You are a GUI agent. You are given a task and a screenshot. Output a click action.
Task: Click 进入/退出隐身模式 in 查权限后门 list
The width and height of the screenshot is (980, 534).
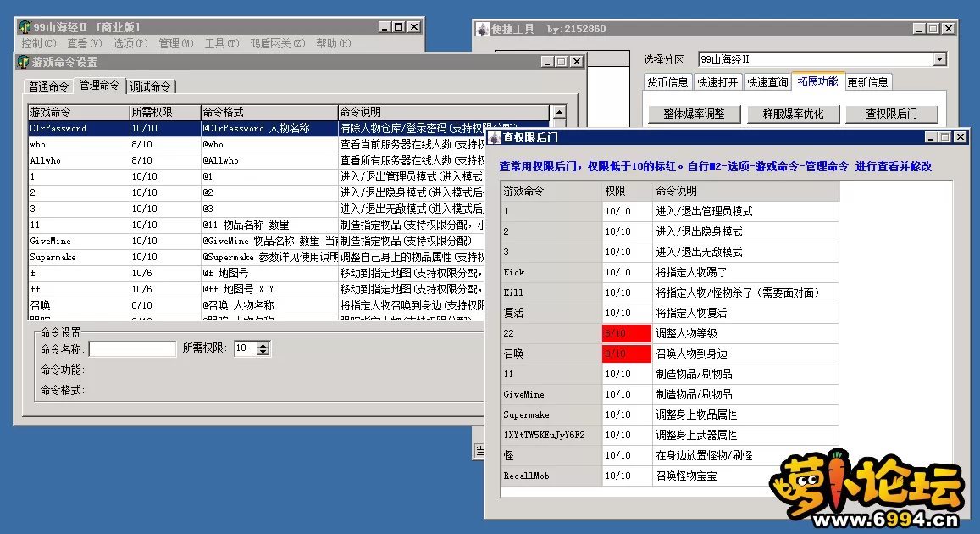coord(699,232)
